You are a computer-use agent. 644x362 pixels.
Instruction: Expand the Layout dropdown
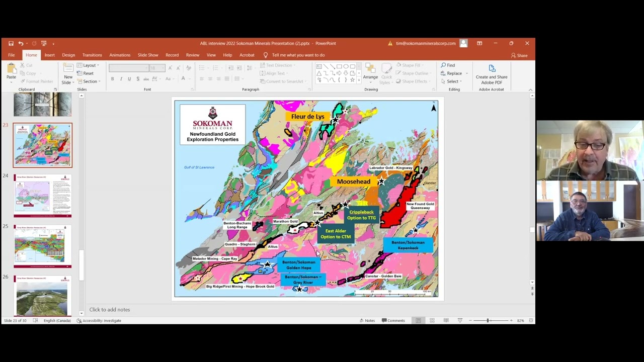(88, 65)
